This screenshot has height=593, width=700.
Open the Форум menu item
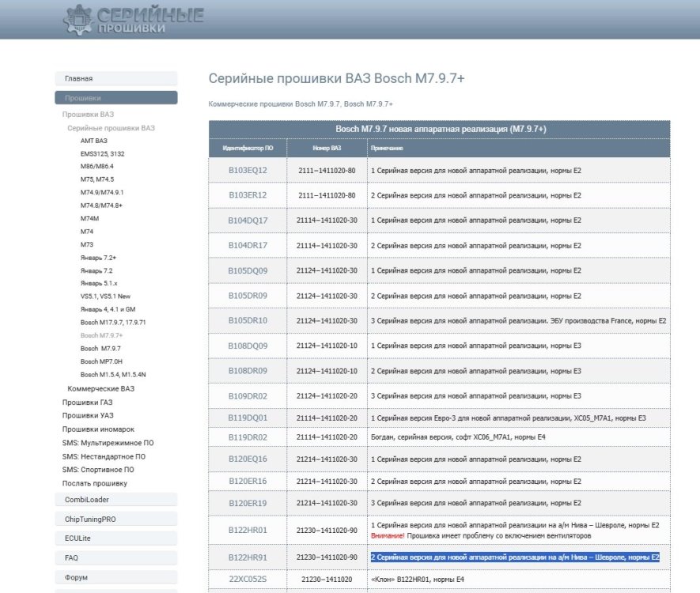(x=116, y=577)
